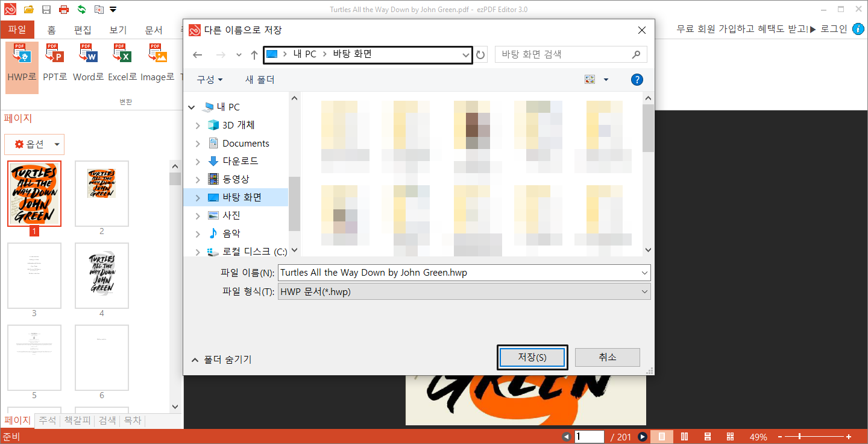868x444 pixels.
Task: Go to previous page in status bar
Action: (566, 437)
